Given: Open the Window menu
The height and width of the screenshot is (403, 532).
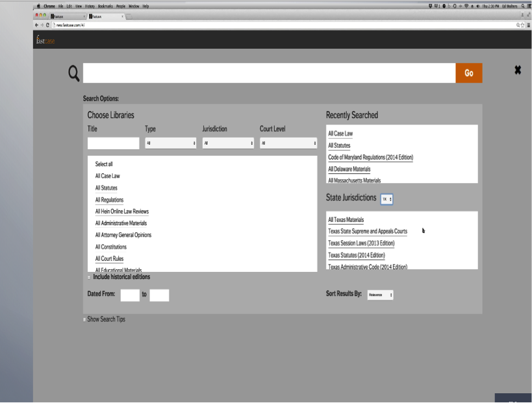Looking at the screenshot, I should click(x=134, y=6).
